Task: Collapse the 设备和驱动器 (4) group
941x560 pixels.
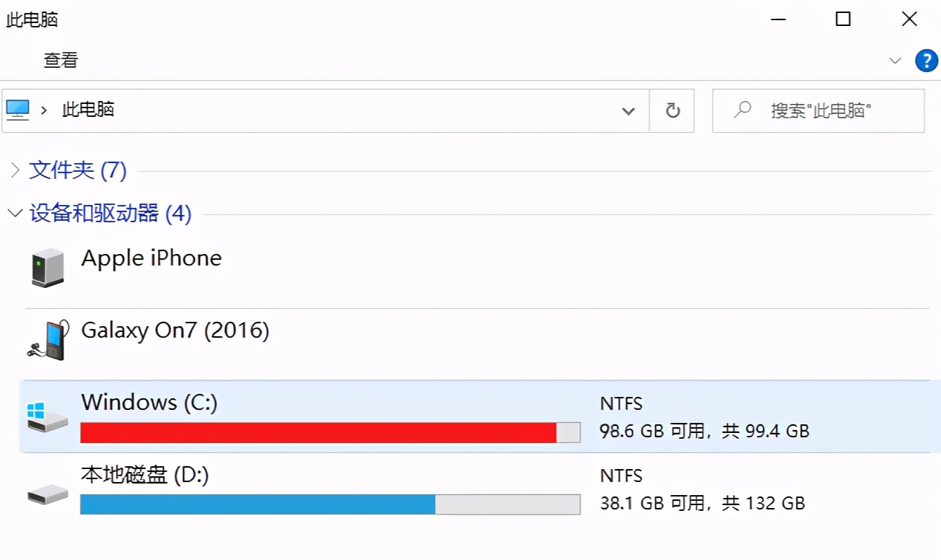Action: coord(14,214)
